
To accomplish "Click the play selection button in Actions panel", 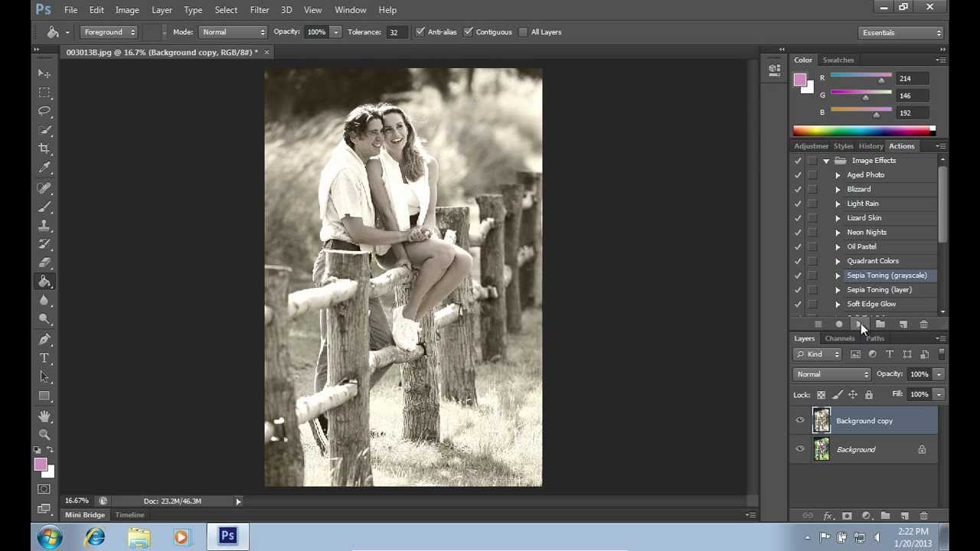I will click(859, 324).
